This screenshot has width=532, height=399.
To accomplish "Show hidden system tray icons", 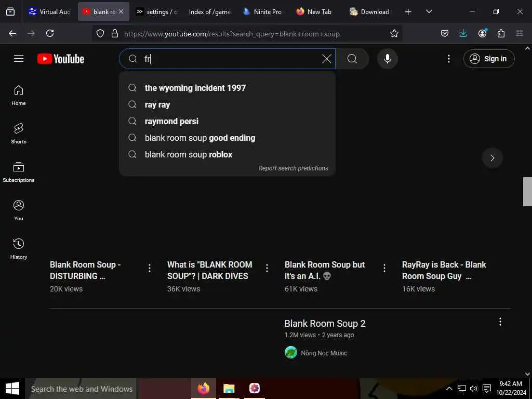I will tap(449, 389).
